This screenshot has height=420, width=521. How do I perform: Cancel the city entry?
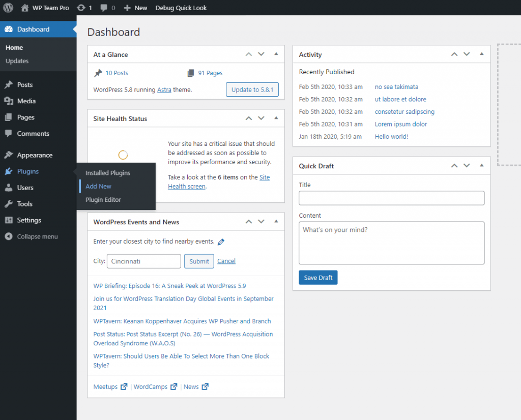226,261
